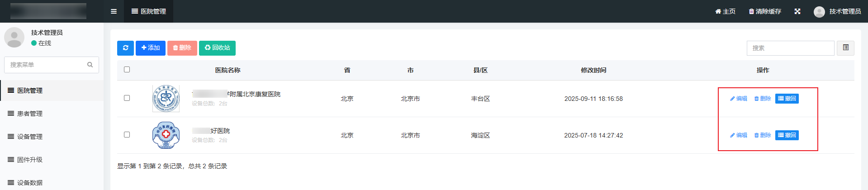This screenshot has height=190, width=868.
Task: Click the 修改时间 column header
Action: [x=593, y=70]
